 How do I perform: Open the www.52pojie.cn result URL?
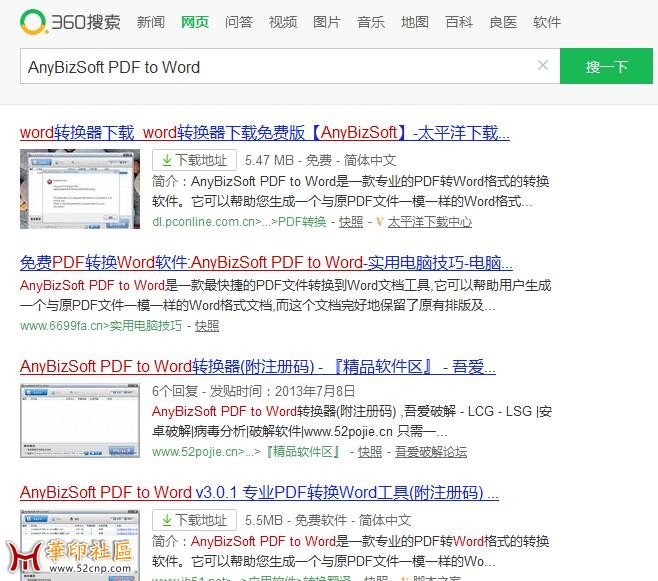(248, 452)
